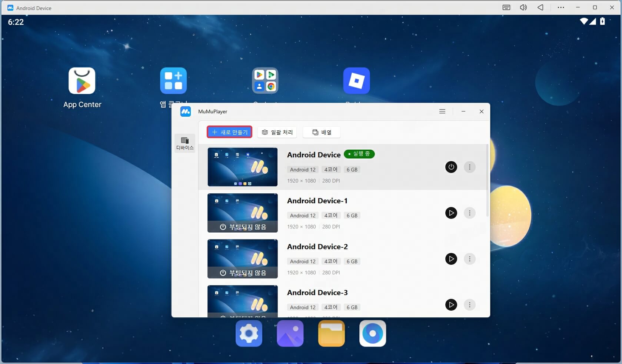The width and height of the screenshot is (622, 364).
Task: Select the Android Device-2 thumbnail
Action: tap(243, 259)
